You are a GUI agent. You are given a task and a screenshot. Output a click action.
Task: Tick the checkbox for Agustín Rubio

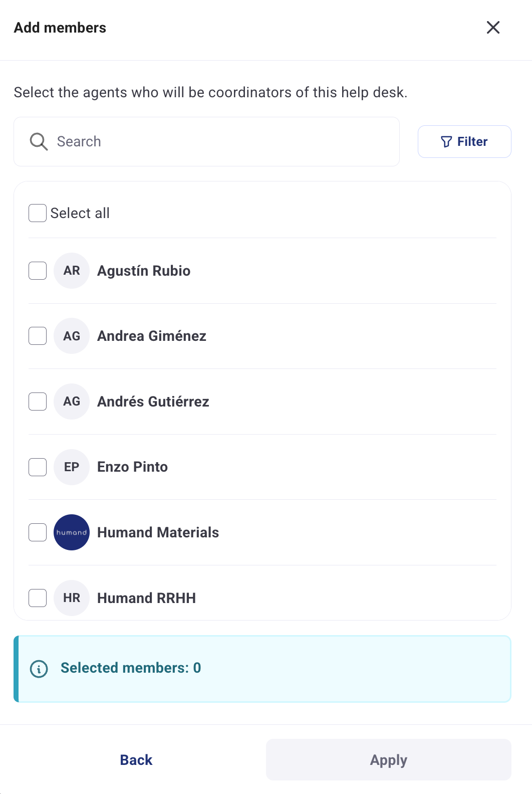pos(38,271)
